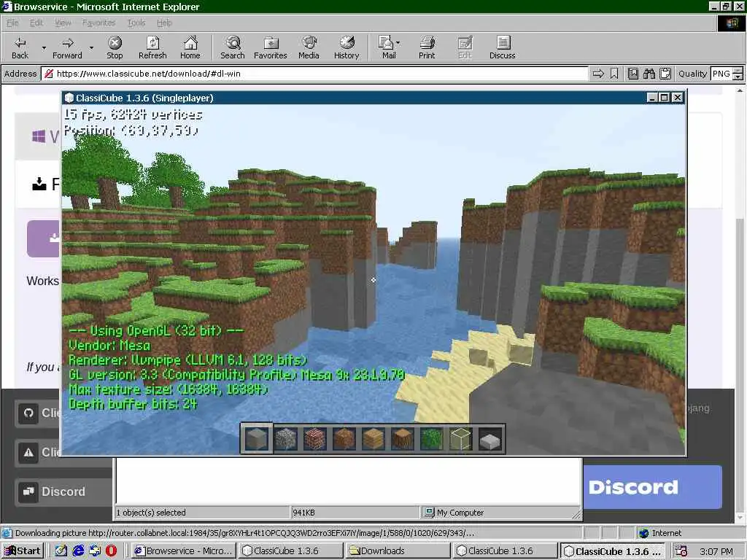Image resolution: width=747 pixels, height=560 pixels.
Task: Switch to Downloads taskbar button
Action: [397, 551]
